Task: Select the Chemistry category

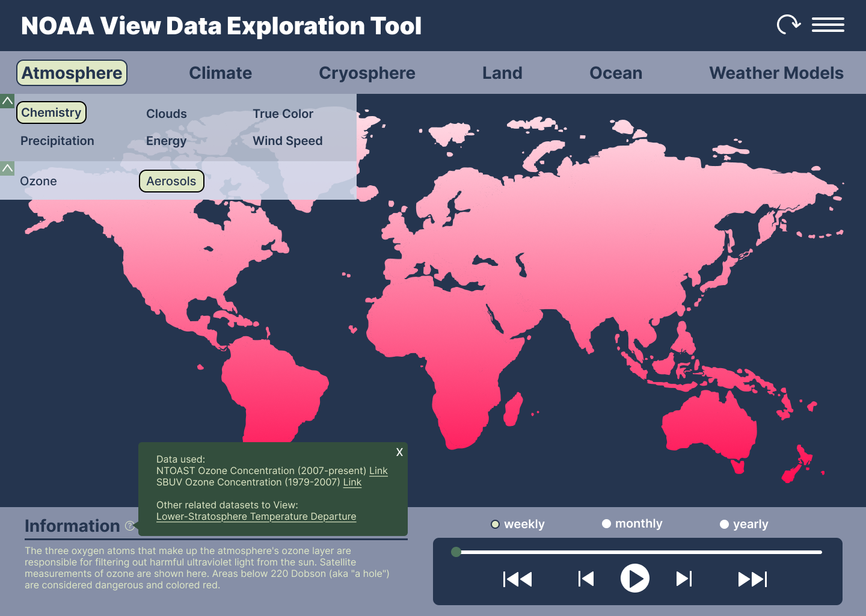Action: [x=51, y=112]
